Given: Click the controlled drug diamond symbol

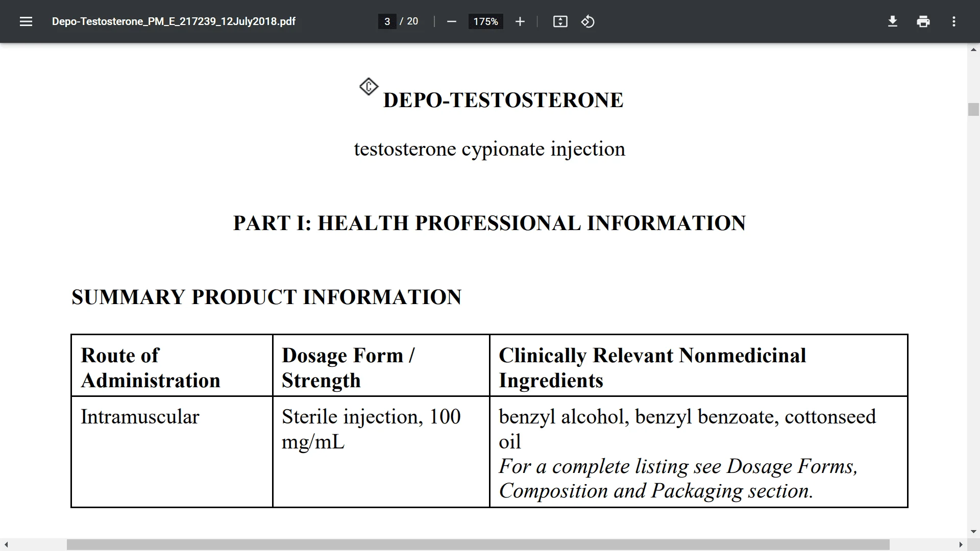Looking at the screenshot, I should 369,87.
